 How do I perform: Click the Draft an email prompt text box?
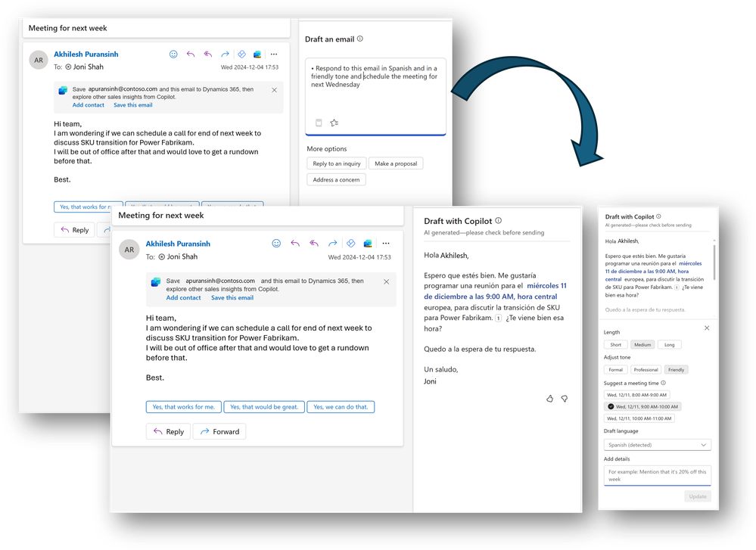coord(375,96)
